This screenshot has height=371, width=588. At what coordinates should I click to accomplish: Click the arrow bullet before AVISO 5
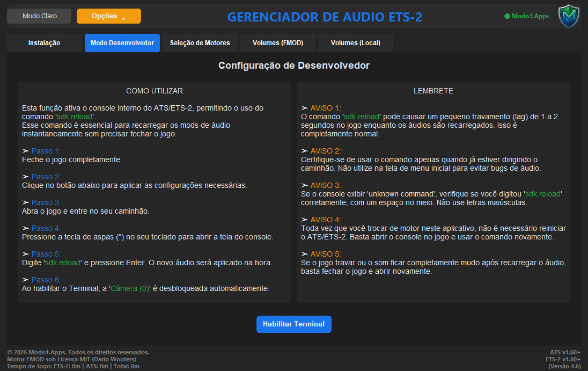coord(305,254)
